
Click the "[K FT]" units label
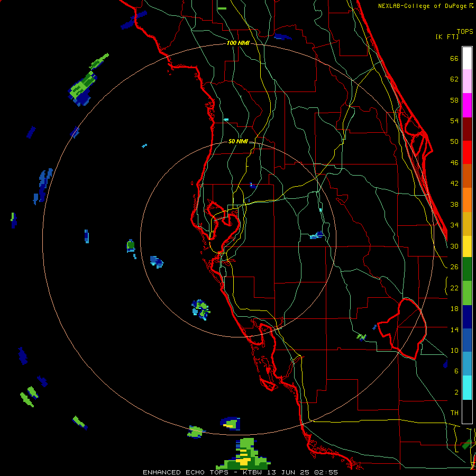(x=447, y=36)
